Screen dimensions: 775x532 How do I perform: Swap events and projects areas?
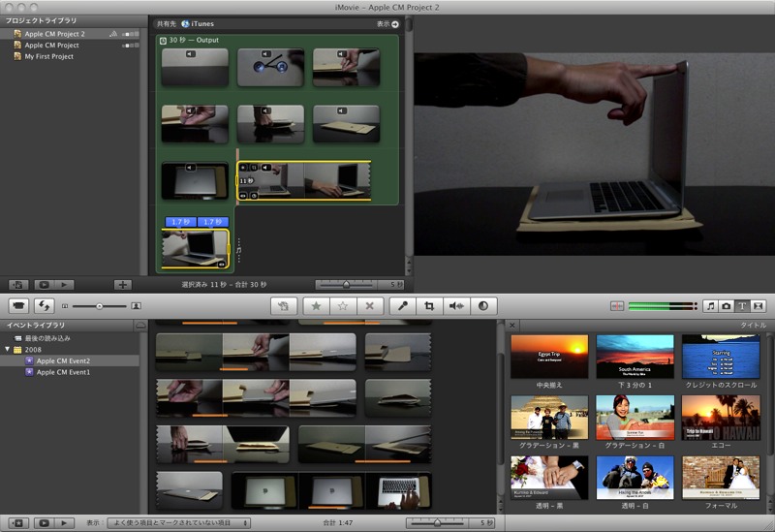[44, 305]
